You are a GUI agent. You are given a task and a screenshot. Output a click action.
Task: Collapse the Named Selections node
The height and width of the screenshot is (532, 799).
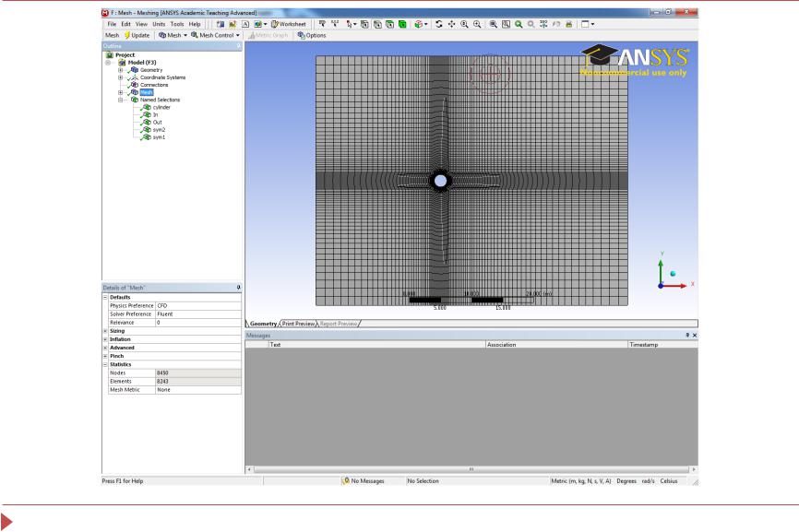pyautogui.click(x=120, y=100)
